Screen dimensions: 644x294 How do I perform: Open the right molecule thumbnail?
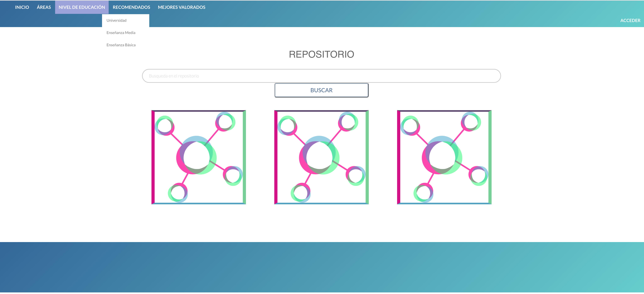click(444, 157)
